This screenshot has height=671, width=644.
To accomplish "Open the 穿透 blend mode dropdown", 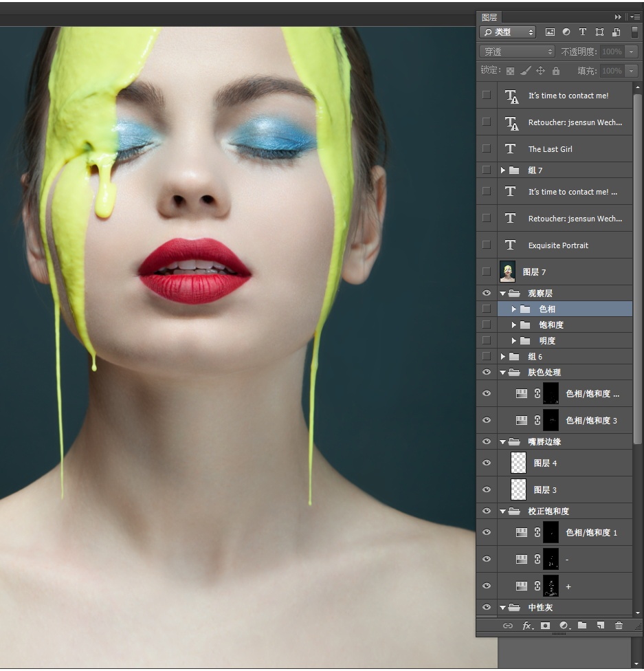I will point(517,52).
